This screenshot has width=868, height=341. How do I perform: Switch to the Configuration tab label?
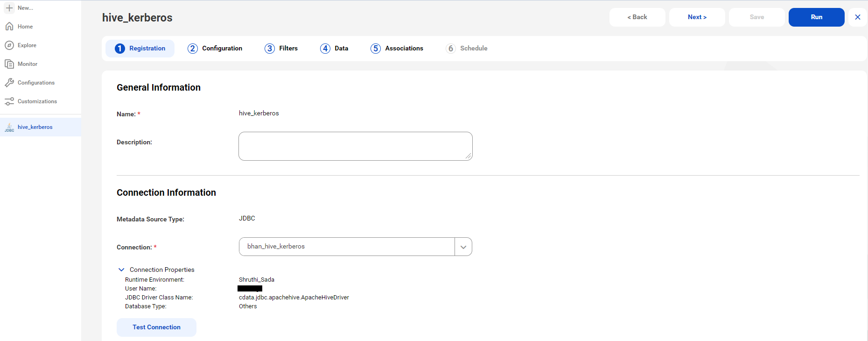[222, 48]
